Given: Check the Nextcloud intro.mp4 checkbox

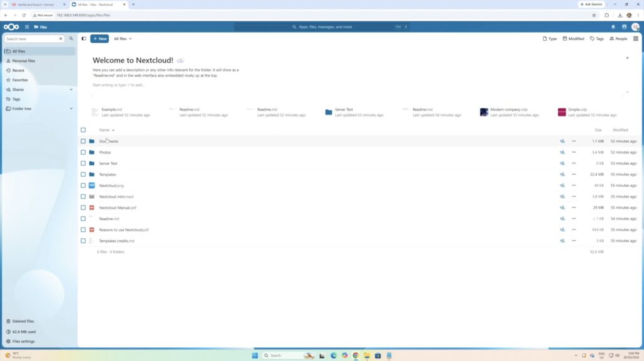Looking at the screenshot, I should (x=84, y=197).
